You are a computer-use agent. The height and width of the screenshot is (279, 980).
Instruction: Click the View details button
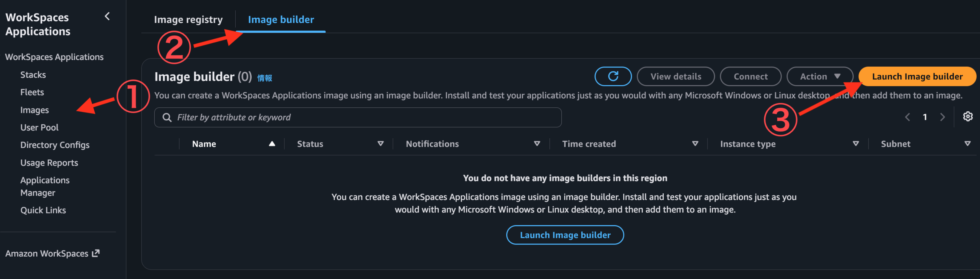(x=675, y=77)
